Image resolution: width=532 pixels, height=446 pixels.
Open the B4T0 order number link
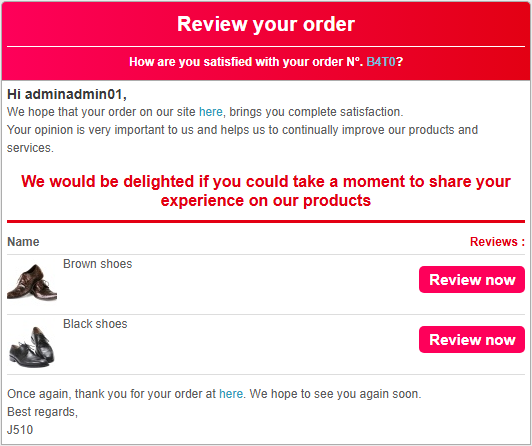point(381,62)
